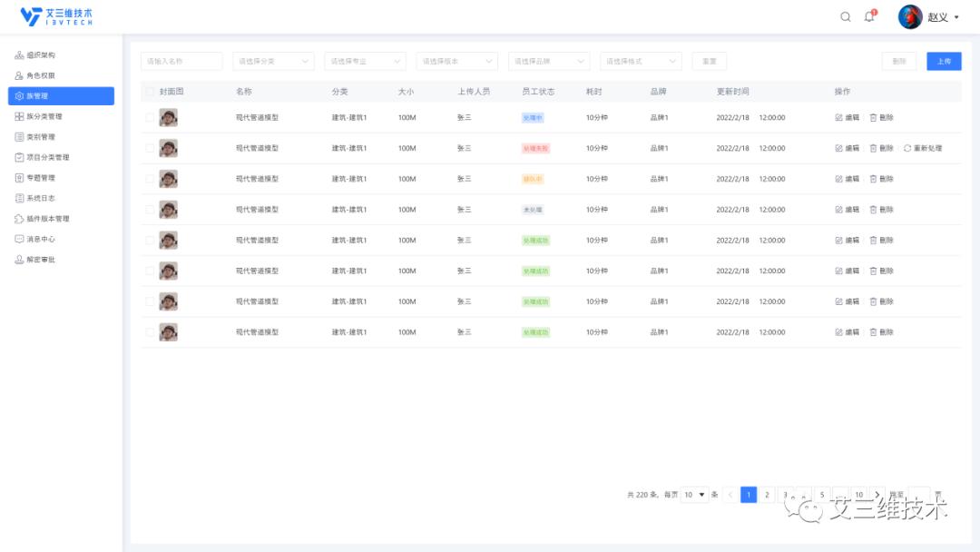This screenshot has height=552, width=980.
Task: Check the first row's checkbox
Action: (x=150, y=116)
